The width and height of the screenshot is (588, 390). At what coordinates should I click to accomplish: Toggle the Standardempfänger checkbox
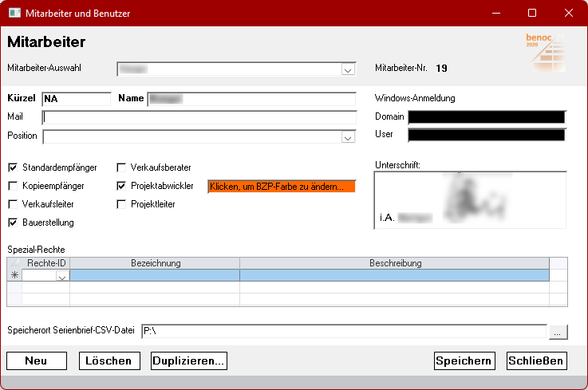[x=13, y=168]
